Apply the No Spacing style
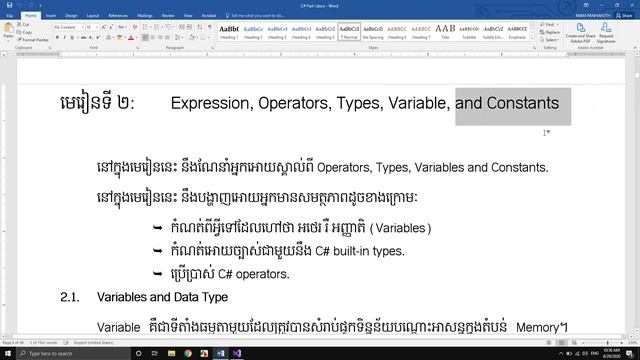Image resolution: width=640 pixels, height=360 pixels. [x=373, y=32]
